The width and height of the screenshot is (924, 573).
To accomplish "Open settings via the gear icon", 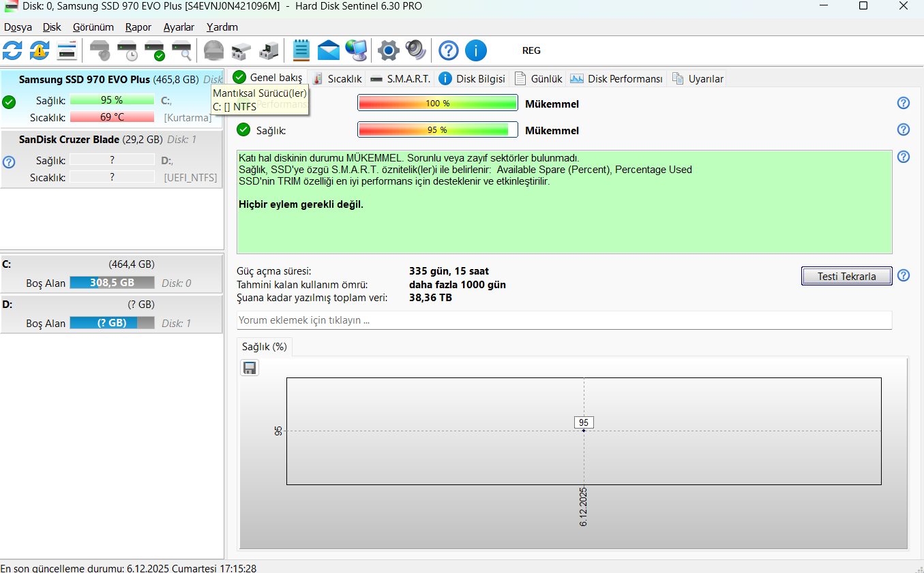I will (x=389, y=50).
